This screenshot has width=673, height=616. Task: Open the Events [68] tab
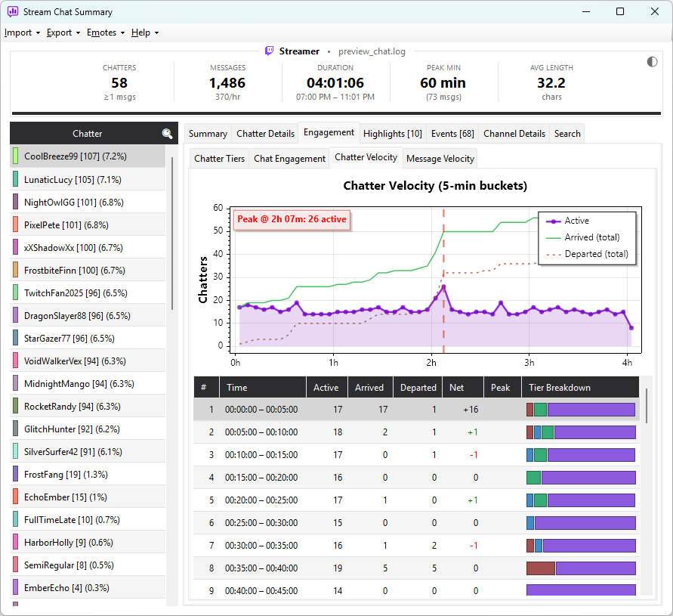click(452, 134)
